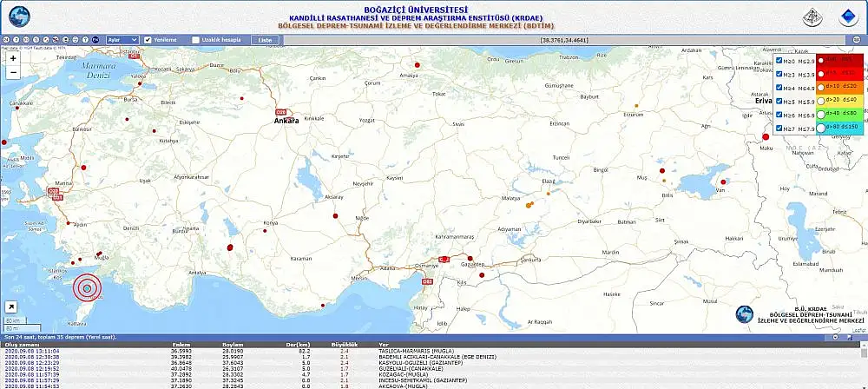
Task: Click the Büyüklük column header
Action: (345, 345)
